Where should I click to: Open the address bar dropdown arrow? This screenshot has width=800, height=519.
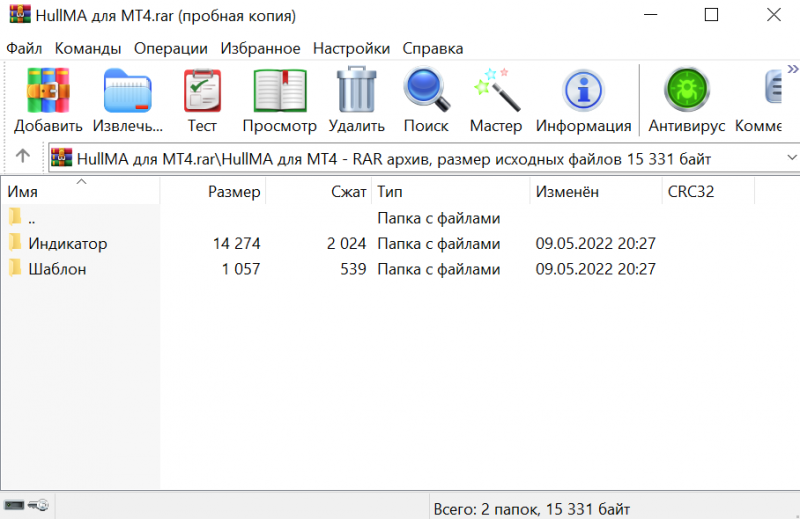pyautogui.click(x=791, y=158)
